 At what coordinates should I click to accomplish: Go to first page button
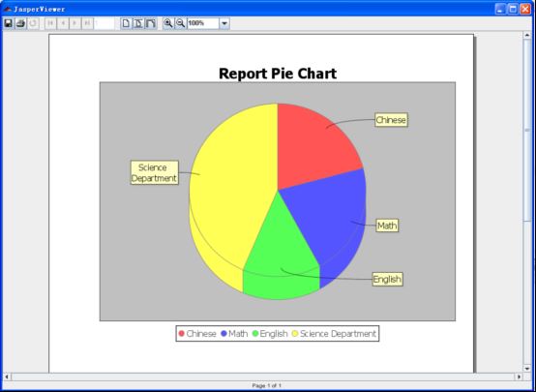tap(50, 23)
